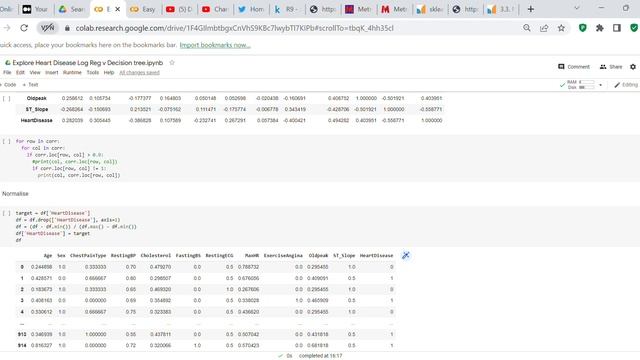This screenshot has width=640, height=360.
Task: Open the Insert menu
Action: point(52,72)
